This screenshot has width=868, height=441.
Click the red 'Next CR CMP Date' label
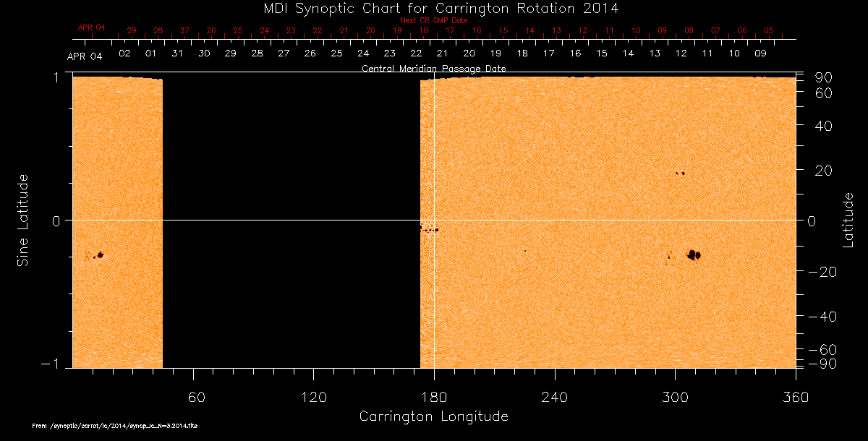(433, 21)
